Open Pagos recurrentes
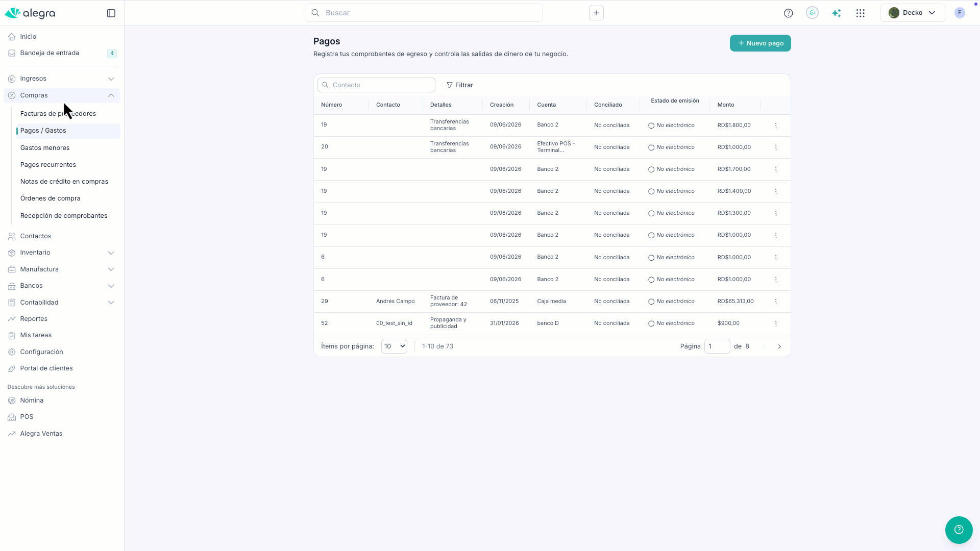 pos(48,165)
